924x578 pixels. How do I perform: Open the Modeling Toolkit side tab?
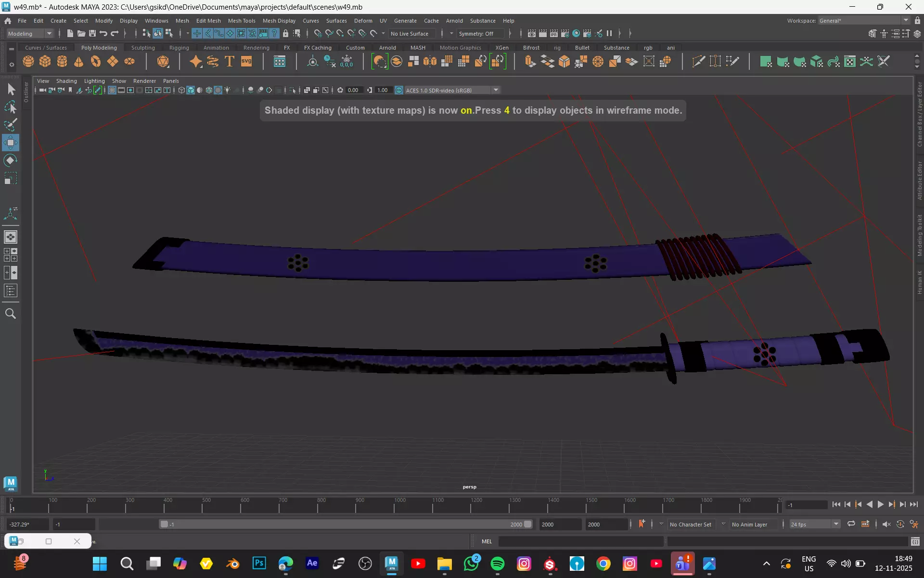tap(919, 236)
